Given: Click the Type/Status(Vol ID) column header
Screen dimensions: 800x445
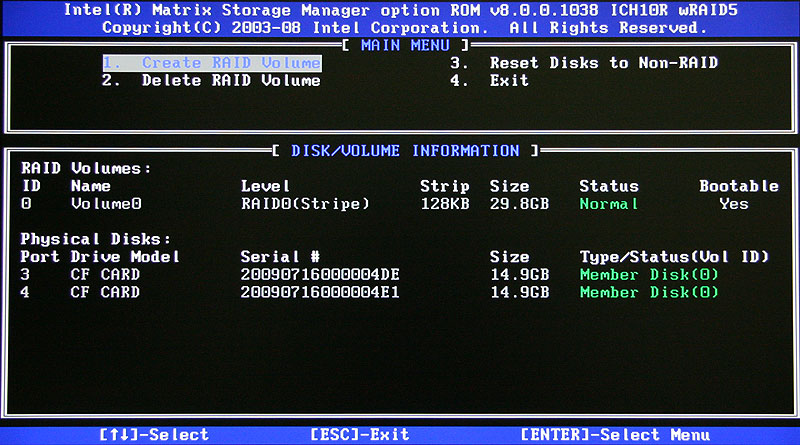Looking at the screenshot, I should [x=674, y=257].
